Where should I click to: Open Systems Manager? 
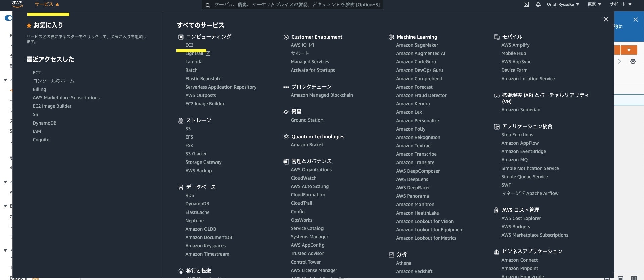tap(309, 237)
